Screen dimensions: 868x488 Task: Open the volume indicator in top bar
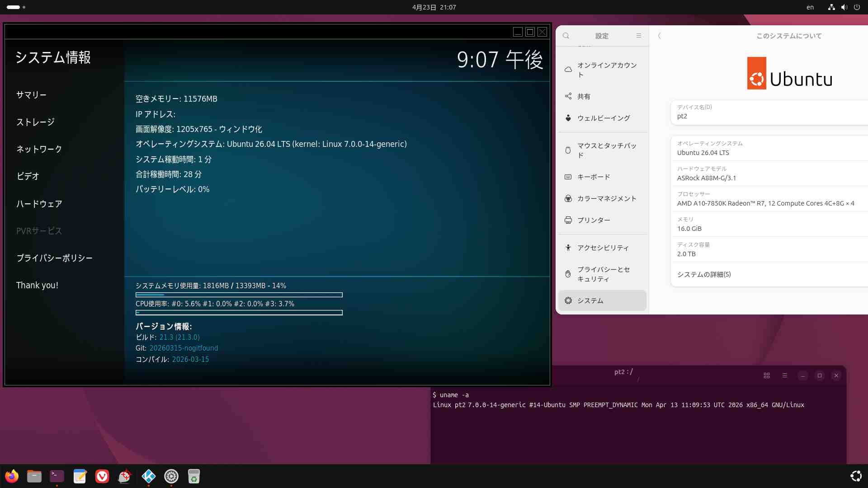[x=844, y=7]
